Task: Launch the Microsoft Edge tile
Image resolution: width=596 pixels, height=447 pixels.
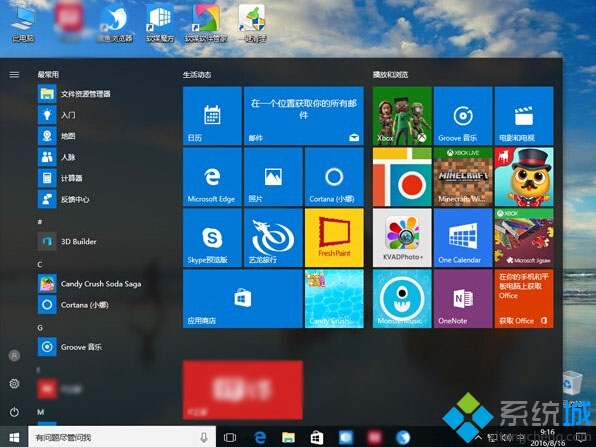Action: click(x=212, y=177)
